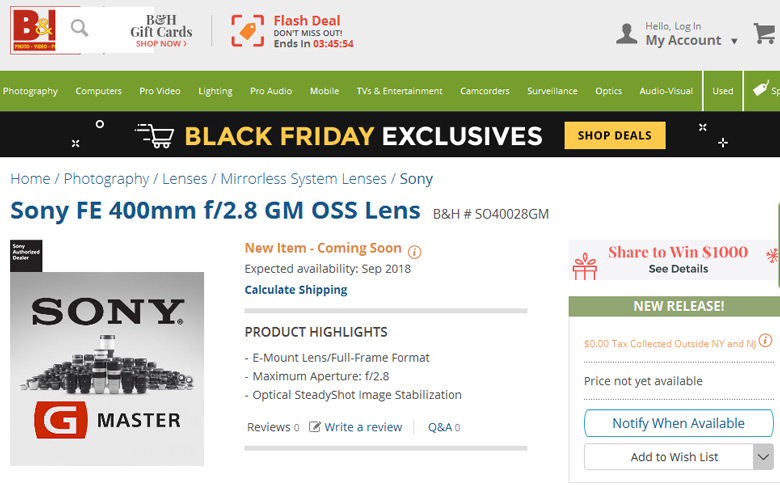Click the tax collected info icon
This screenshot has height=485, width=780.
765,341
